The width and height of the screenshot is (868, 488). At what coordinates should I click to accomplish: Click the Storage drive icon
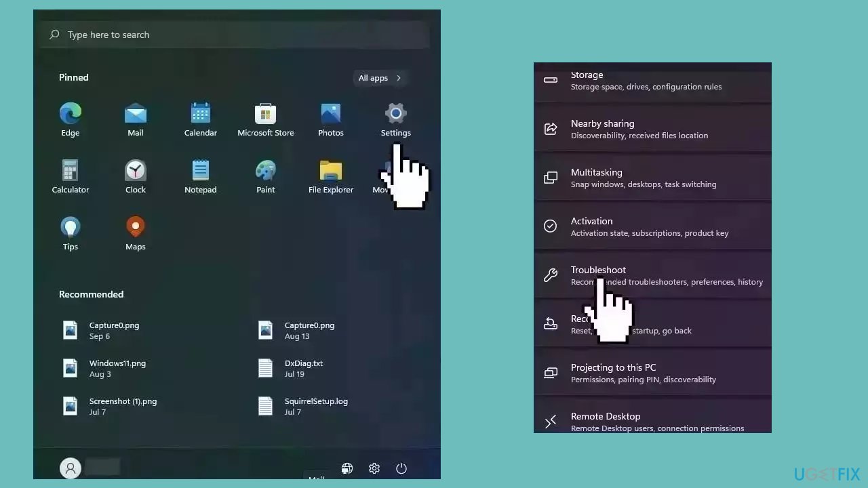pyautogui.click(x=551, y=80)
